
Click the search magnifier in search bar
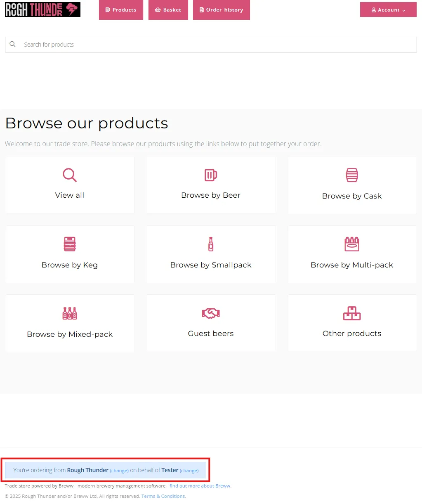tap(13, 45)
